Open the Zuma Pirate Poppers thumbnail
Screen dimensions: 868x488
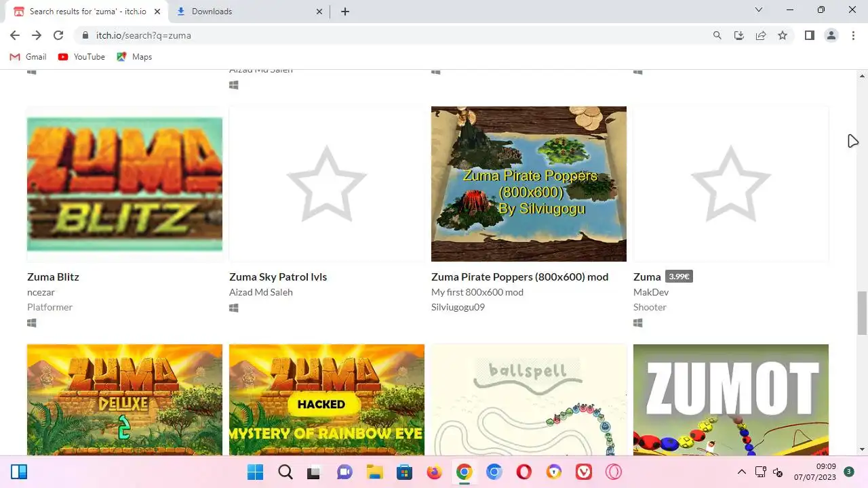coord(529,184)
